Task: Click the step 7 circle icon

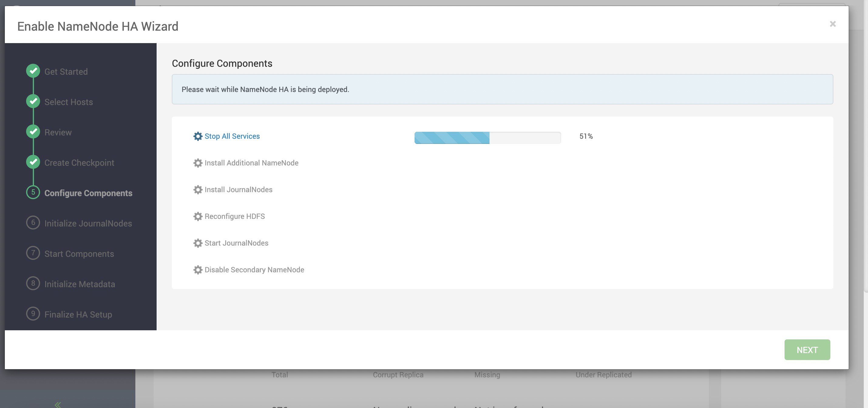Action: coord(33,253)
